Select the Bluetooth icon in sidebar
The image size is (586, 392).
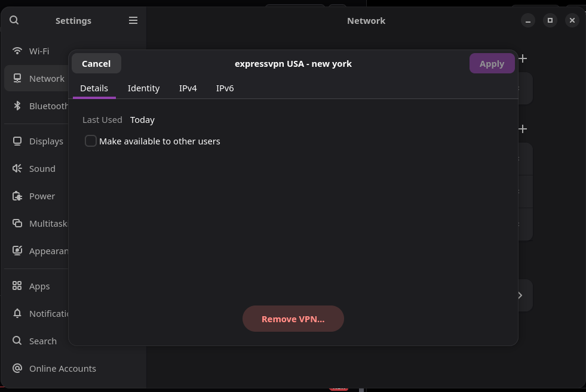coord(17,106)
